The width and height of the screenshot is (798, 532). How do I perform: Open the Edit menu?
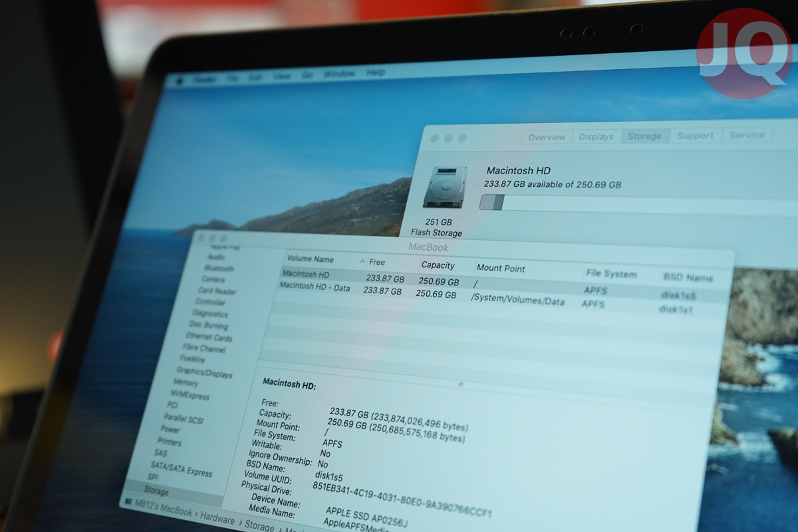coord(255,77)
